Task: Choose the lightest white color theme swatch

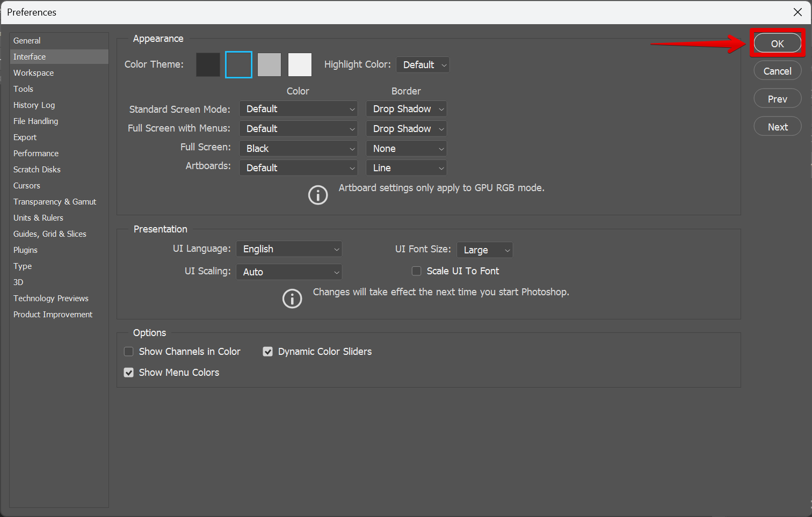Action: coord(300,65)
